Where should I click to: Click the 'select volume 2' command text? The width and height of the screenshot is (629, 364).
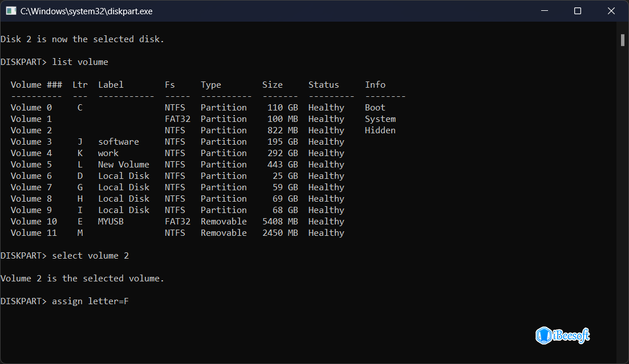click(x=90, y=256)
